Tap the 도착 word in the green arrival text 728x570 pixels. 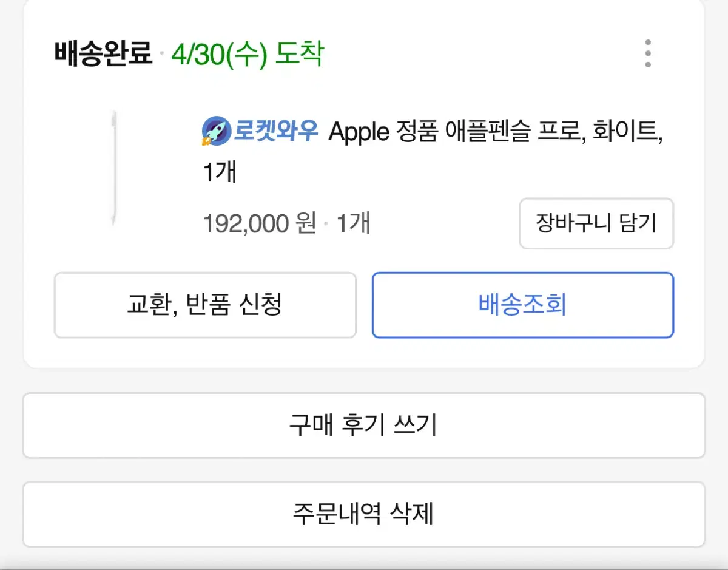click(300, 55)
